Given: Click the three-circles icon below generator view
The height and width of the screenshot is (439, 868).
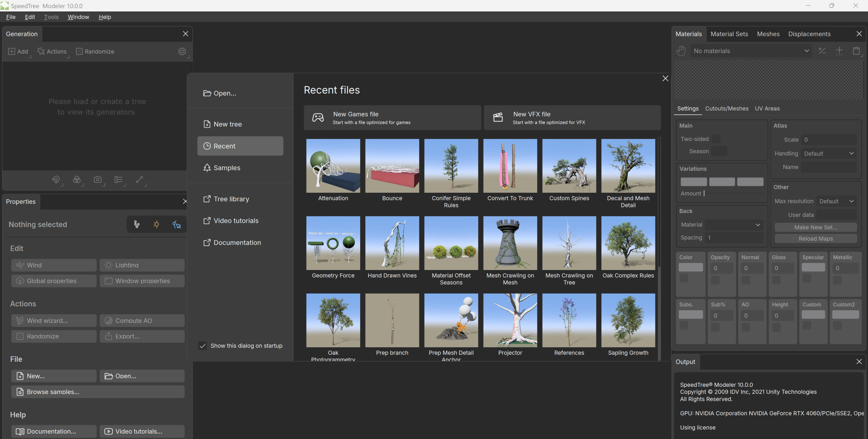Looking at the screenshot, I should (77, 180).
